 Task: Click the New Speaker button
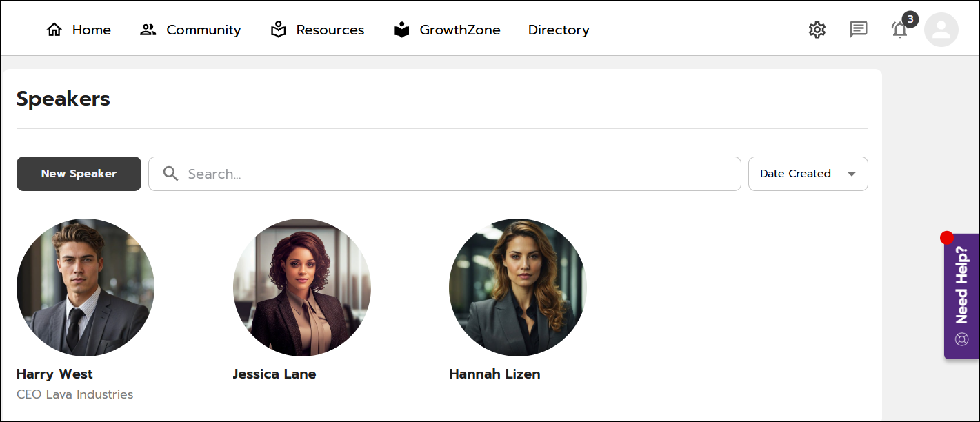click(79, 174)
